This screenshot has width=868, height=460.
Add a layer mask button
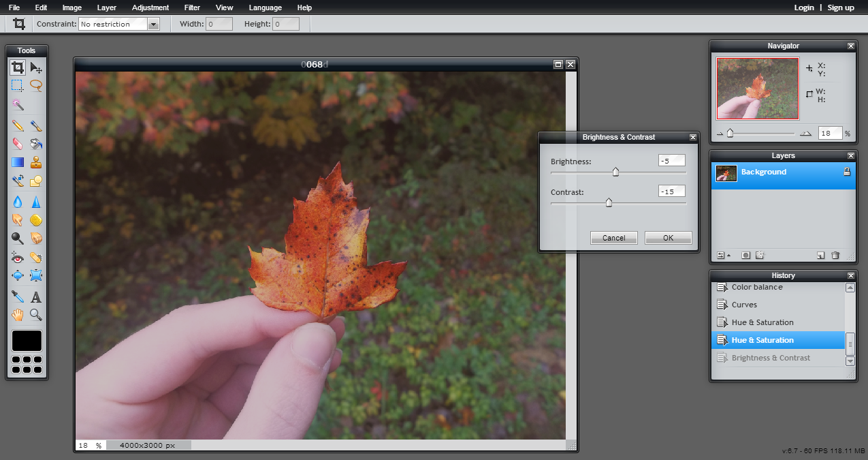pyautogui.click(x=746, y=256)
